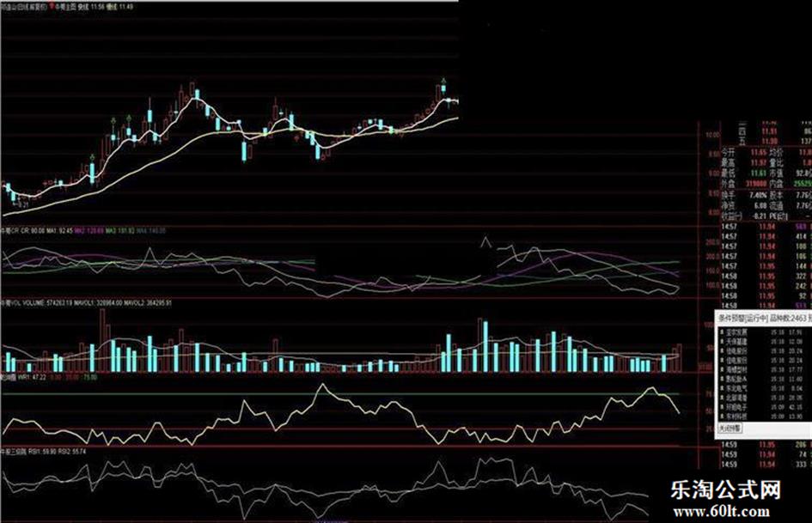Click the 换手 7.40% quote value
Screen dimensions: 812x523
pyautogui.click(x=758, y=195)
